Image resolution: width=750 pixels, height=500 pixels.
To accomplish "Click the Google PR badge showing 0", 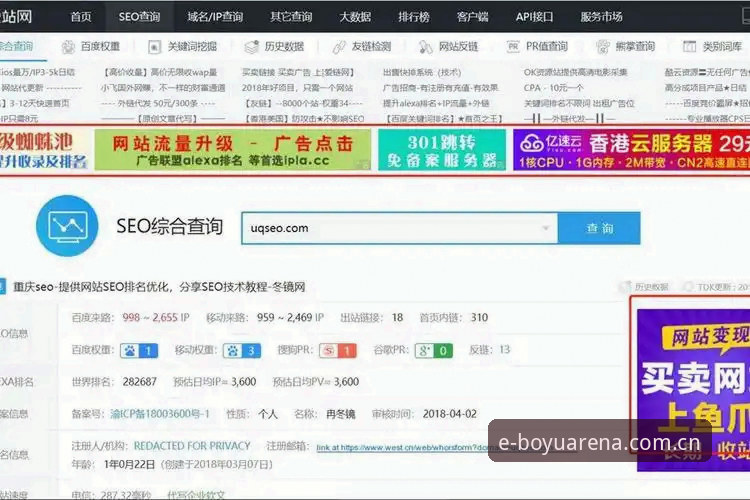I will pos(433,351).
